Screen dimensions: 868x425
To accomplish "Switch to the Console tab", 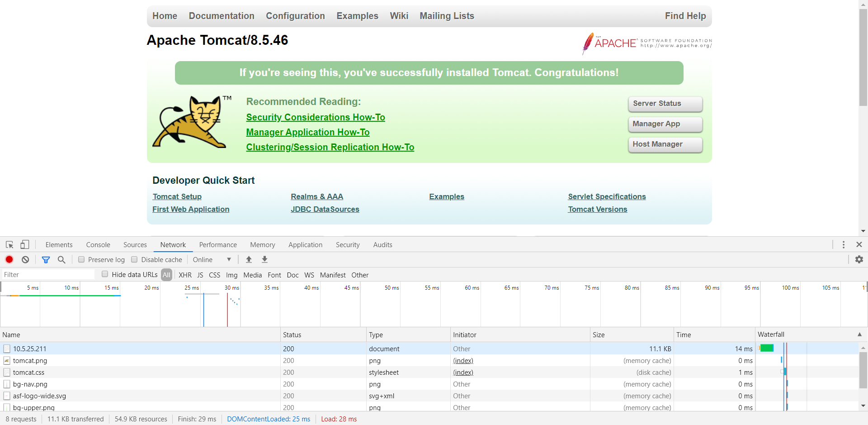I will pos(98,245).
